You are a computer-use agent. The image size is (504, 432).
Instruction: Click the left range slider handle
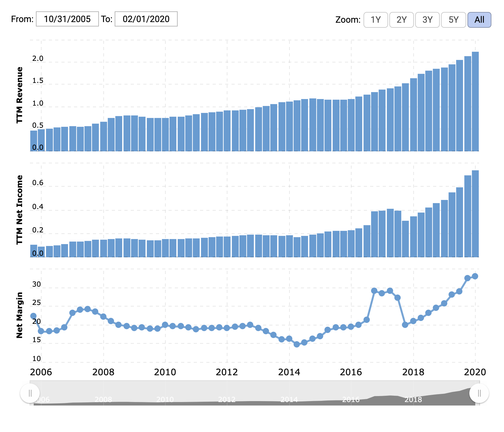pos(30,393)
